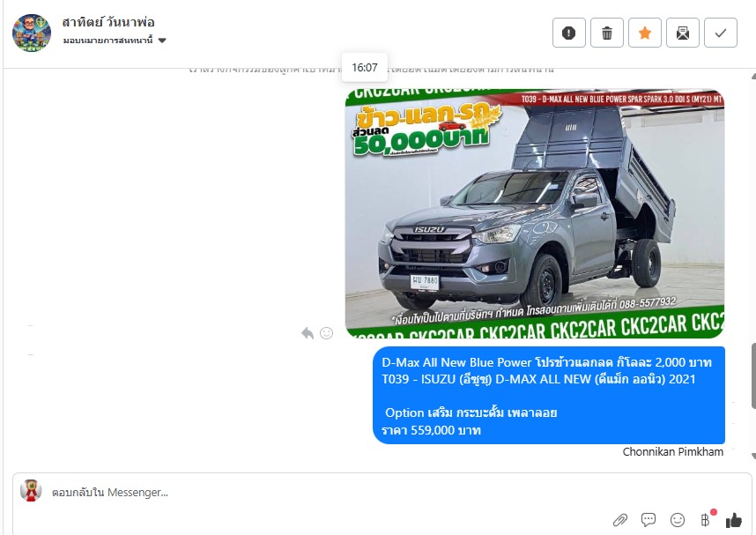Open the baht payment request icon

coord(706,519)
